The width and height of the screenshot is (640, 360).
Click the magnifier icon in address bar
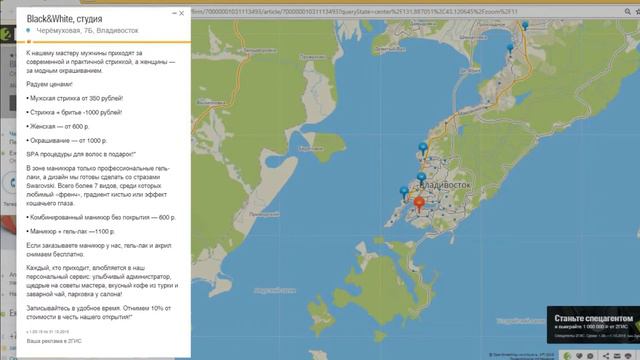(627, 12)
